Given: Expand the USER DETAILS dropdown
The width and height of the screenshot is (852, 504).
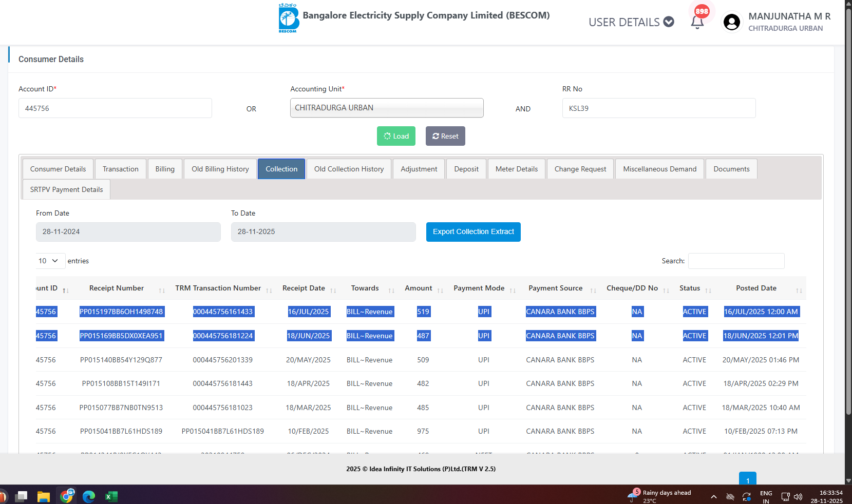Looking at the screenshot, I should pyautogui.click(x=631, y=22).
